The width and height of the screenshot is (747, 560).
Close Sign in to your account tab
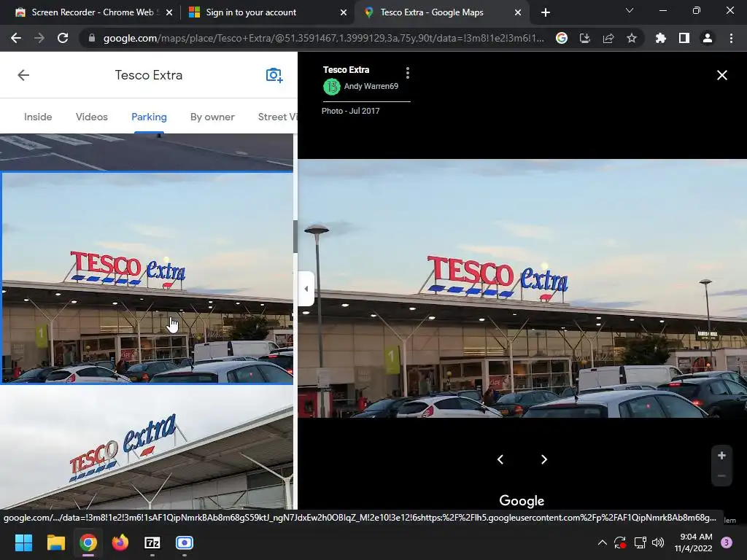(x=344, y=12)
